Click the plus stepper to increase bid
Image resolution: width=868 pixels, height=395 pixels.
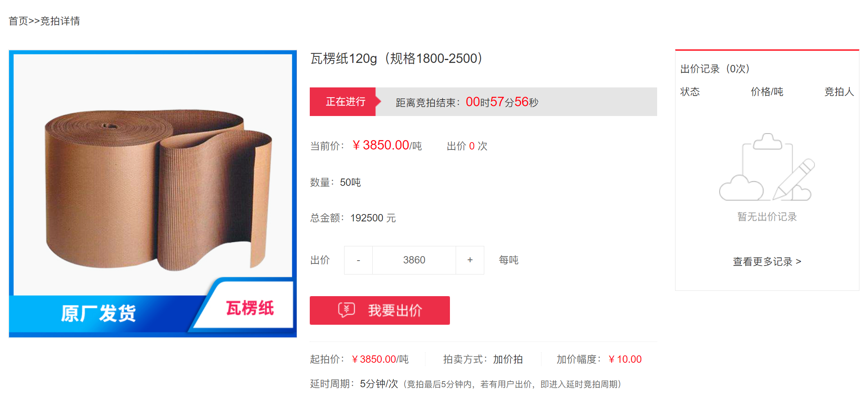(470, 260)
